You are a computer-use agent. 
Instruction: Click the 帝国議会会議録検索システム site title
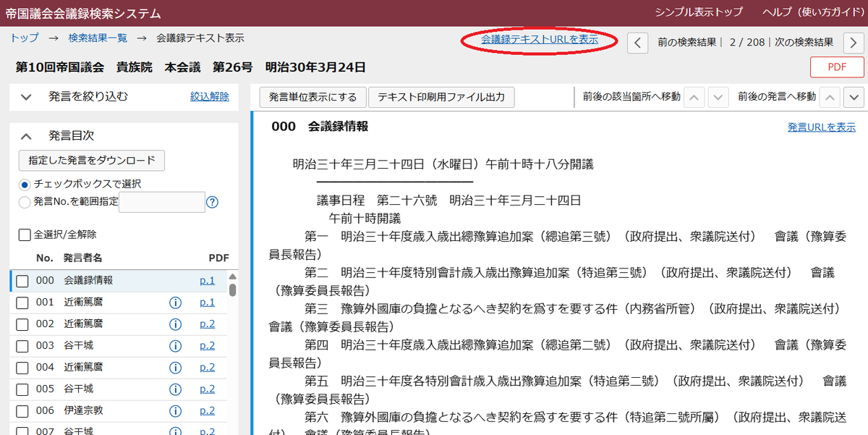tap(83, 14)
